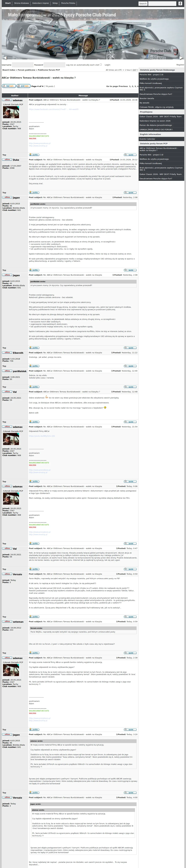Open profile button under Versaio's Today 0:50 post

point(34,616)
